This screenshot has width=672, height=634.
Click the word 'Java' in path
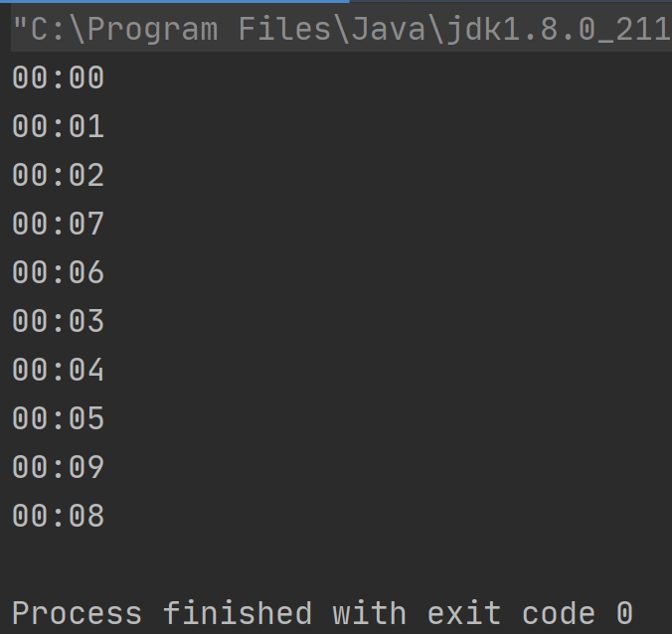389,29
